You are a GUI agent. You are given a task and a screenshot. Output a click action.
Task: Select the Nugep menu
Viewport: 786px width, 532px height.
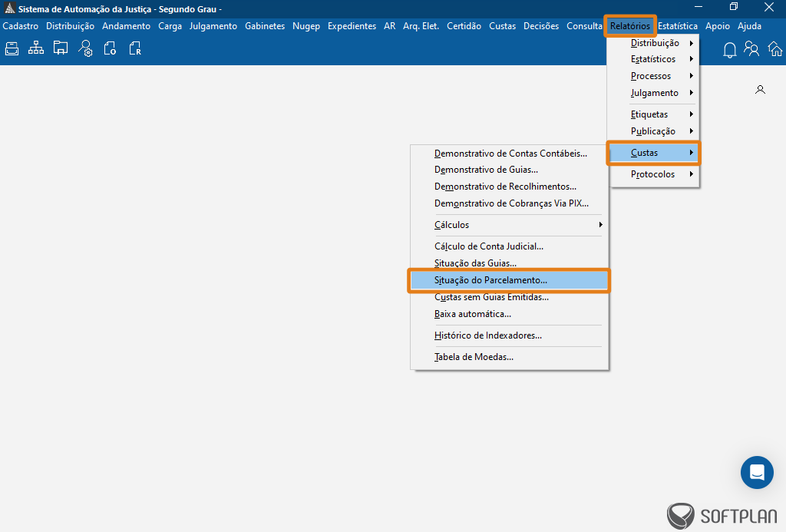point(306,26)
